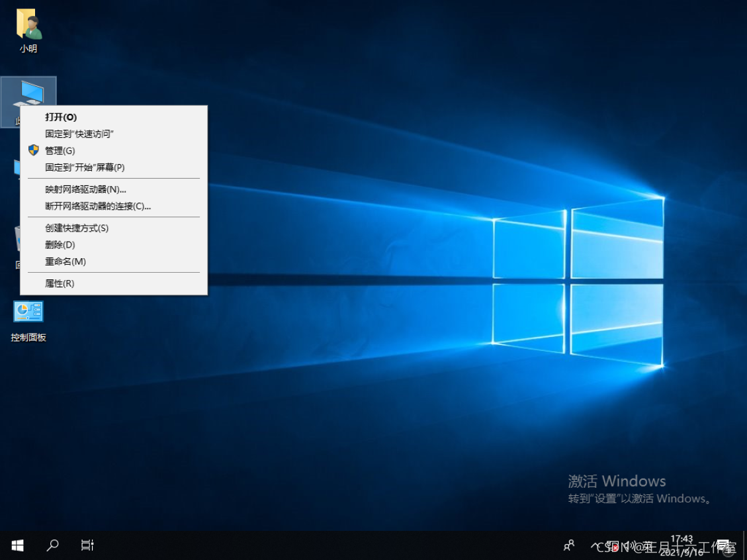Open the Windows Start menu
The height and width of the screenshot is (560, 747).
click(18, 545)
